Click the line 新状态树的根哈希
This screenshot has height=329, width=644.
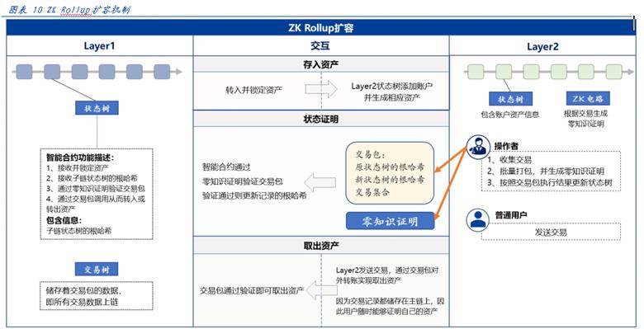pyautogui.click(x=390, y=179)
